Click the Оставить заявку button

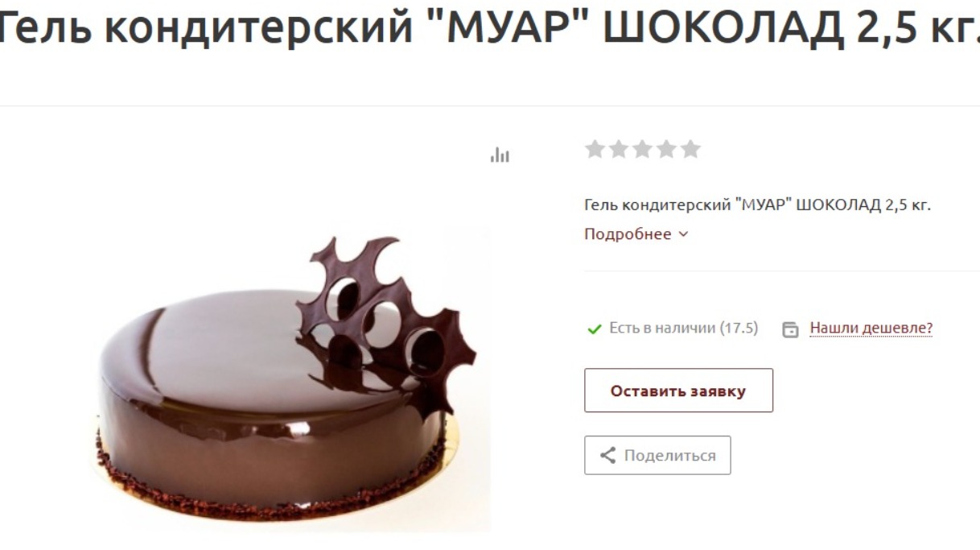(678, 391)
